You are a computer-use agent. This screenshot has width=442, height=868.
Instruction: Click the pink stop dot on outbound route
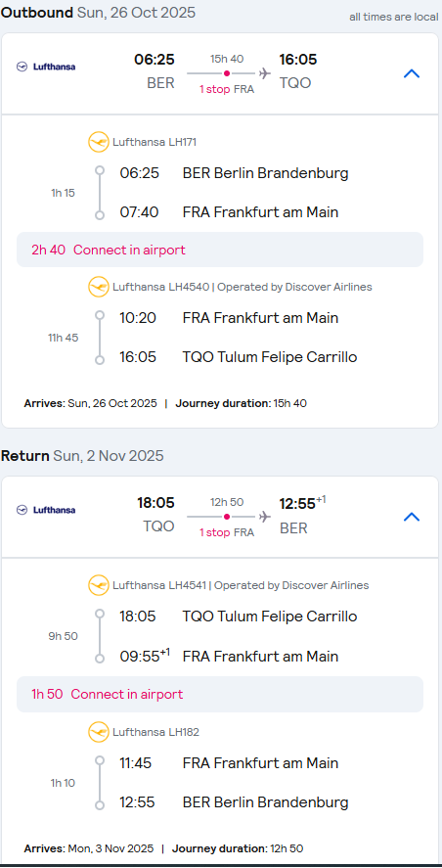coord(227,73)
